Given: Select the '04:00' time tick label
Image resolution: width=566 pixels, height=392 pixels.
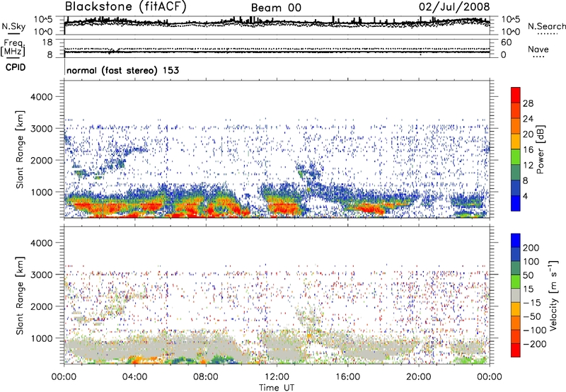Looking at the screenshot, I should pyautogui.click(x=134, y=377).
